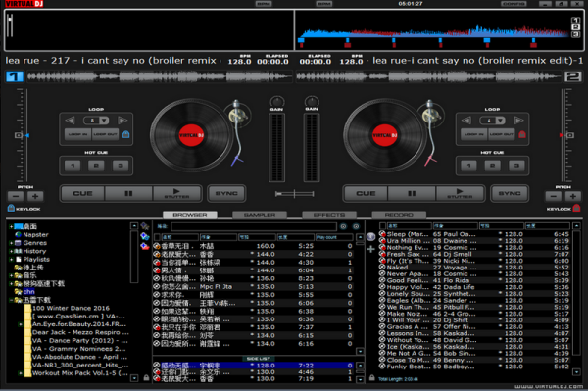
Task: Click the browser folder lock icon
Action: coord(146,378)
